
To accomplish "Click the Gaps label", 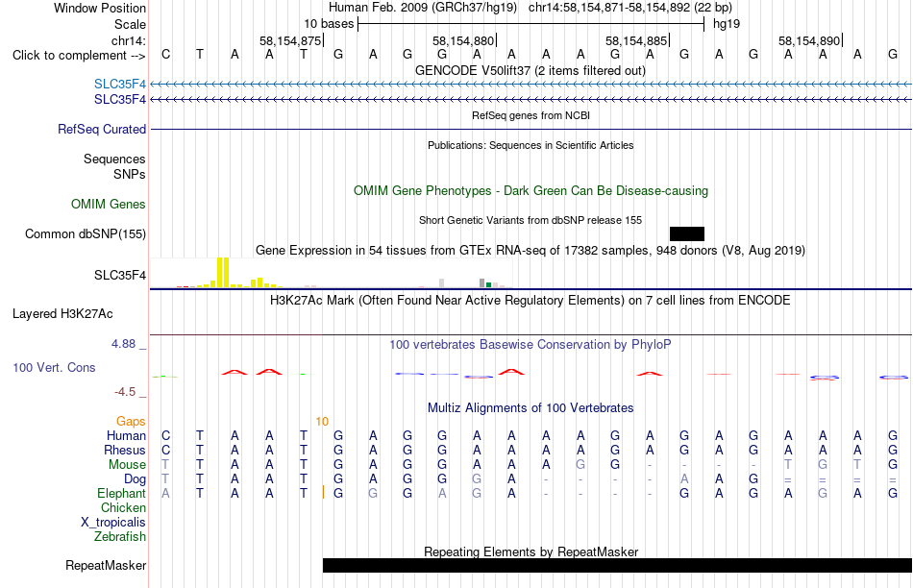I will tap(131, 421).
